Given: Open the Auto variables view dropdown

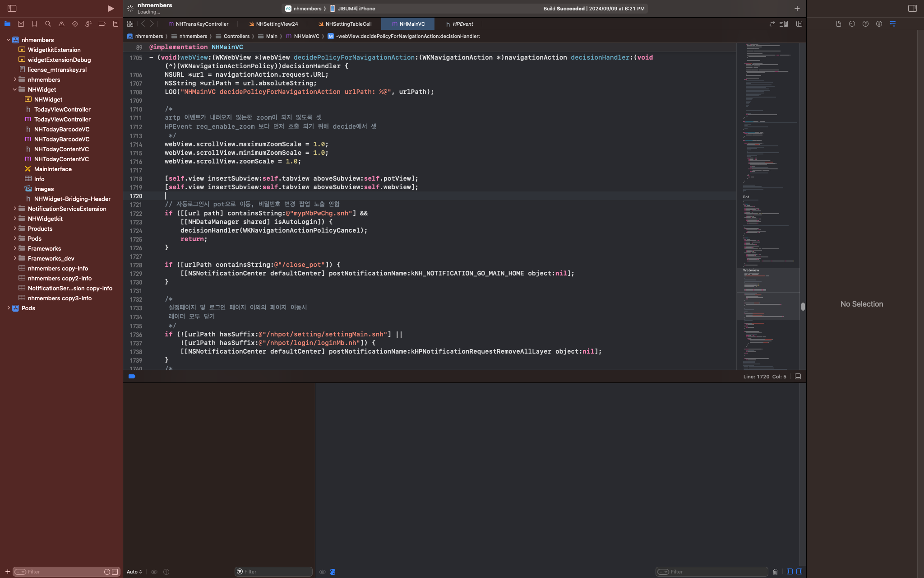Looking at the screenshot, I should 134,572.
